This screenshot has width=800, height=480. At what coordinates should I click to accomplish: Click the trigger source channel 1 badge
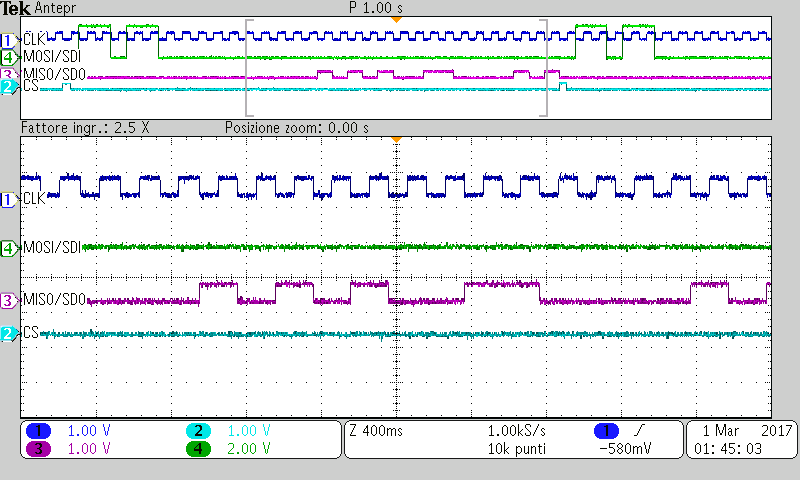606,431
